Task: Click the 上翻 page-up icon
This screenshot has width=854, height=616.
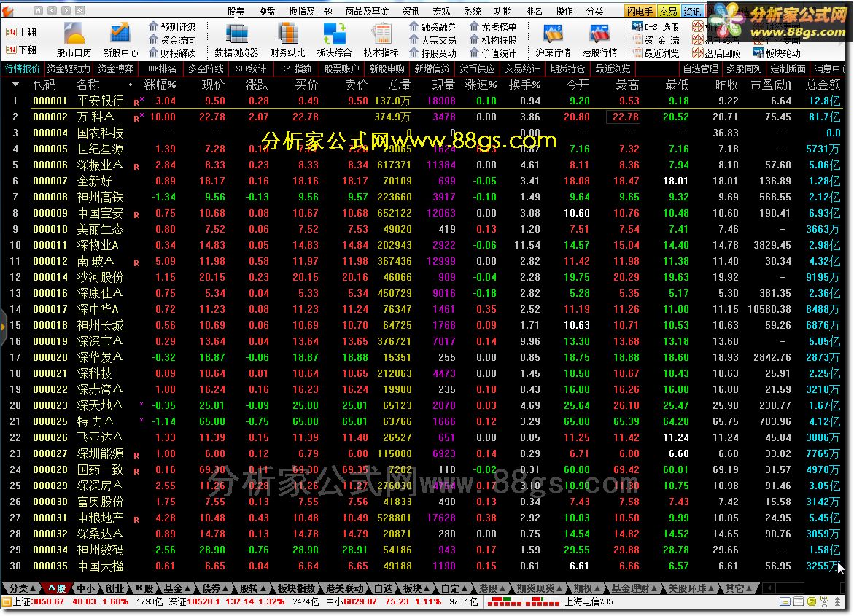Action: click(x=11, y=33)
